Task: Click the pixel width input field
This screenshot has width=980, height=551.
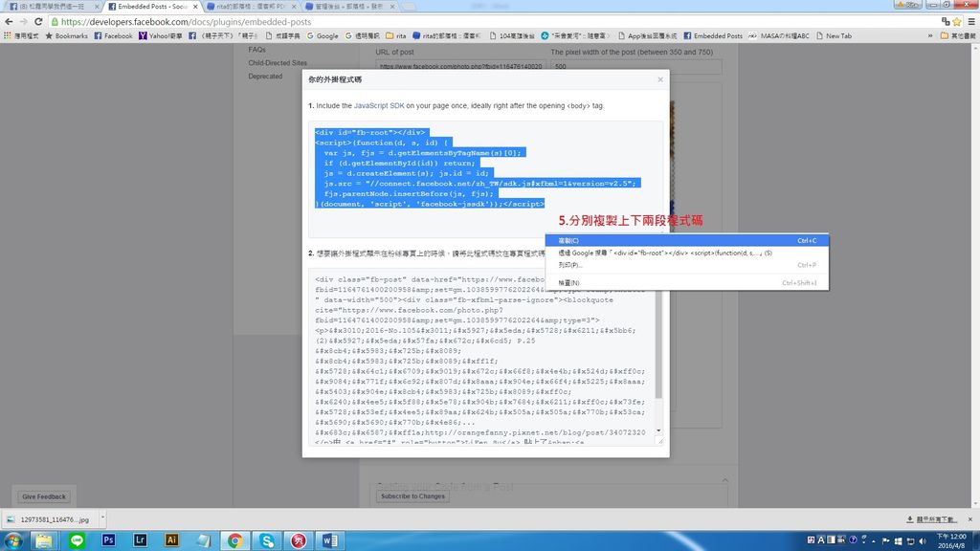Action: tap(636, 66)
